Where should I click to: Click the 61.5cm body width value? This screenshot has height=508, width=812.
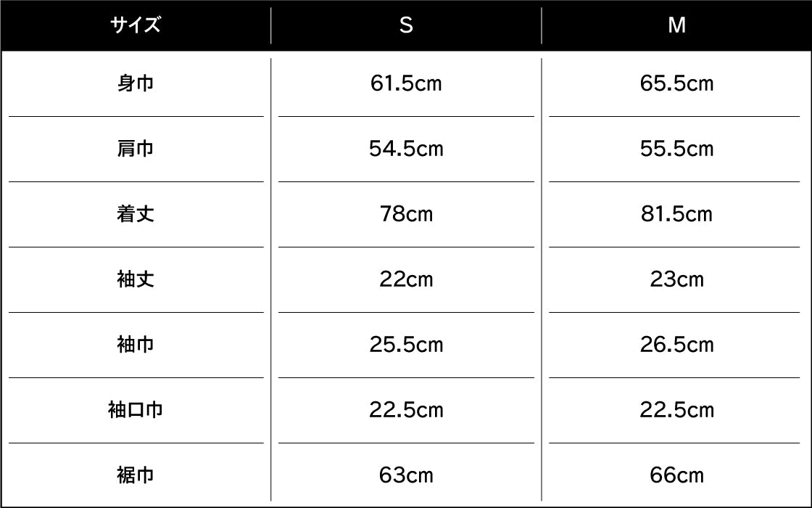(x=406, y=83)
